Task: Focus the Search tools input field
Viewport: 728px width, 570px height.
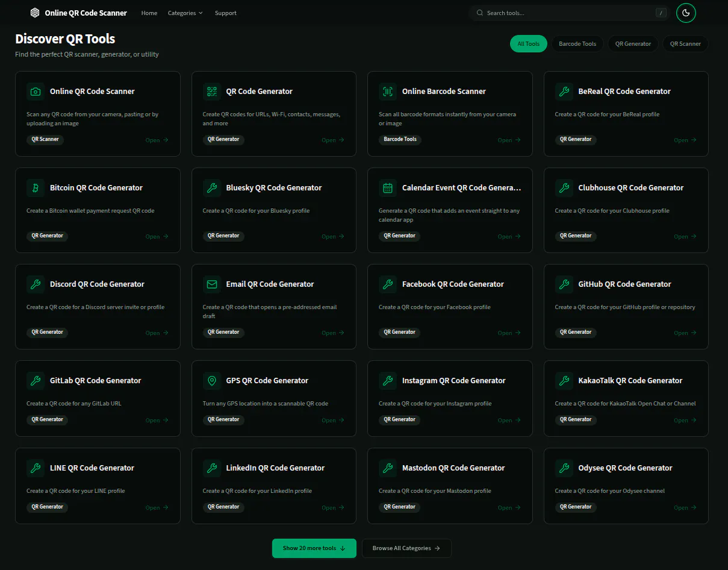Action: tap(570, 13)
